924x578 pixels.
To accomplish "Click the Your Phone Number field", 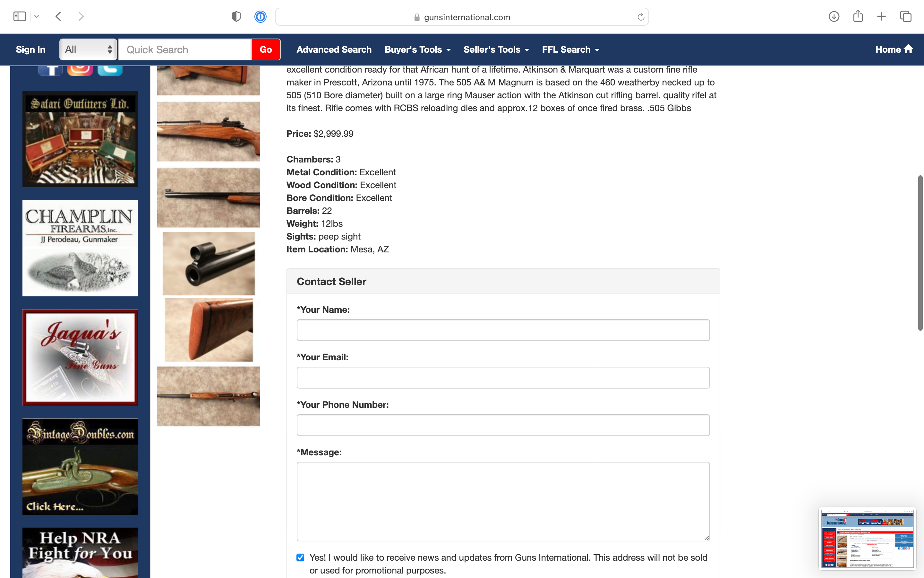I will click(503, 425).
